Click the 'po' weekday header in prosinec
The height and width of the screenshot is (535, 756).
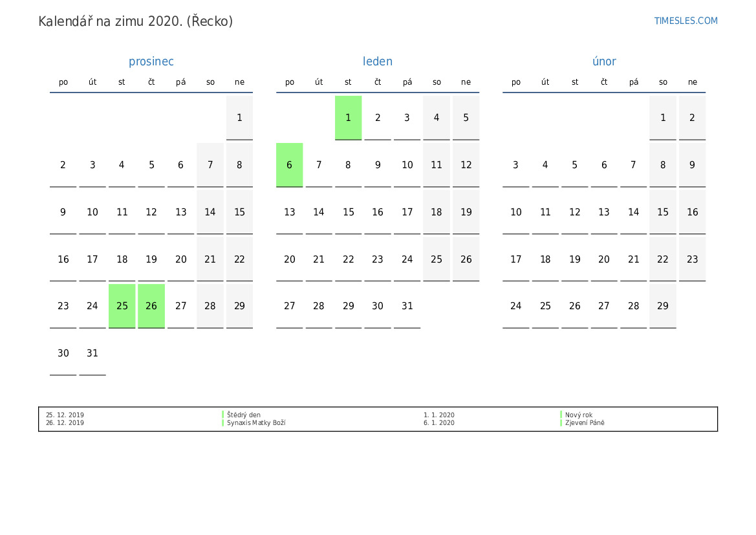[63, 82]
